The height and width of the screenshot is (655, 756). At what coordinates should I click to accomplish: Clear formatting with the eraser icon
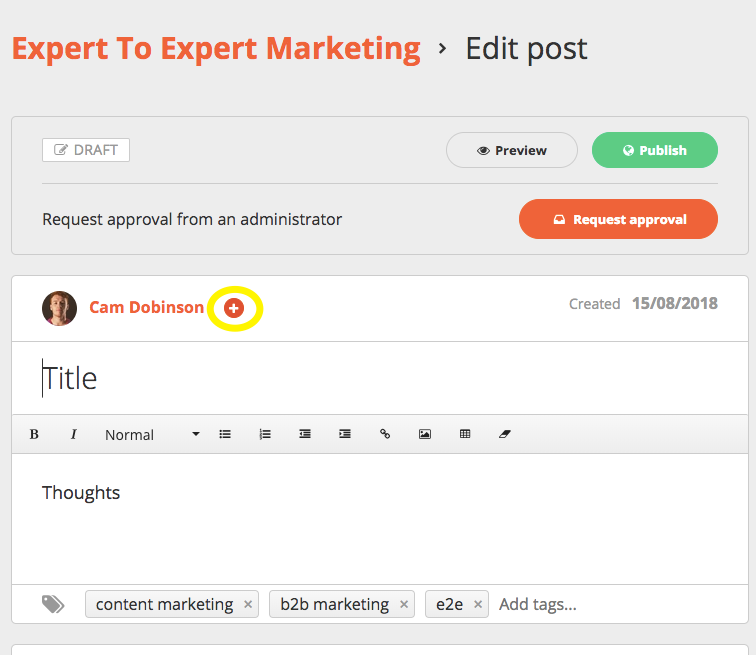[x=505, y=434]
